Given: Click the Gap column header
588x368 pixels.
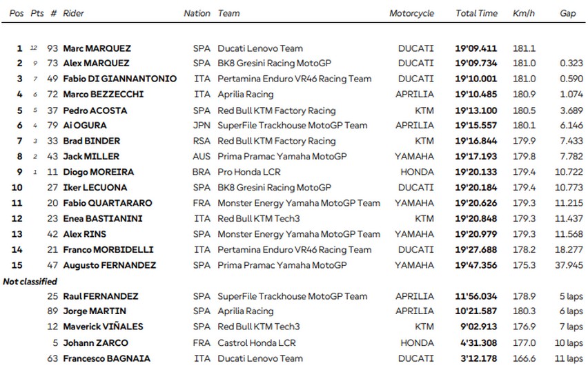Looking at the screenshot, I should [568, 14].
